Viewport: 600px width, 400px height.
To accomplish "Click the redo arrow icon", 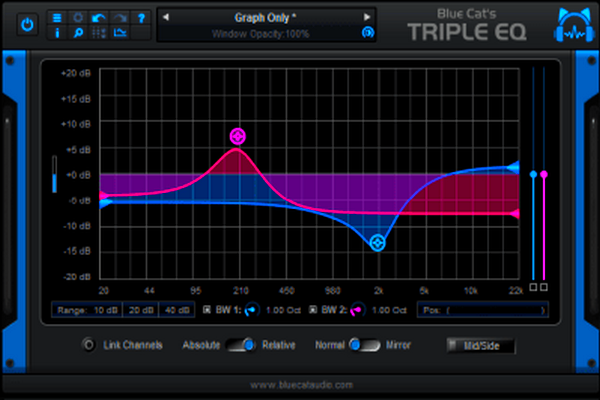I will point(120,18).
